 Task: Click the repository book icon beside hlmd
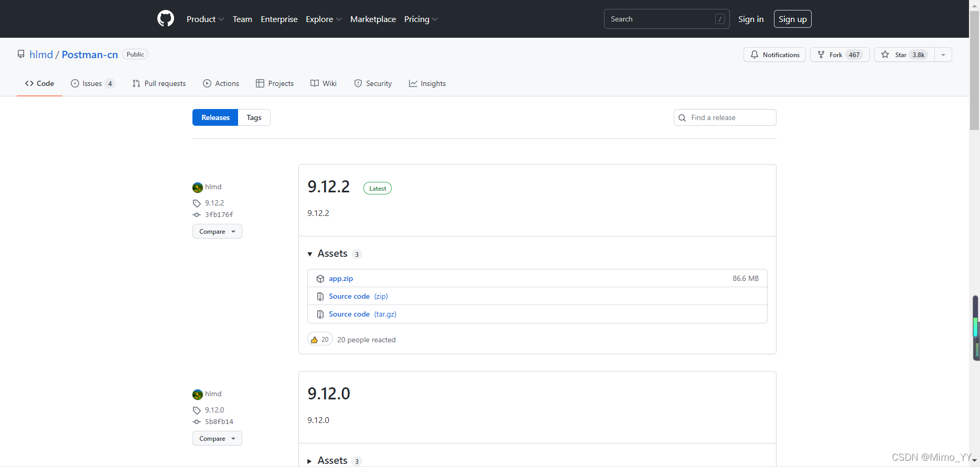point(21,54)
